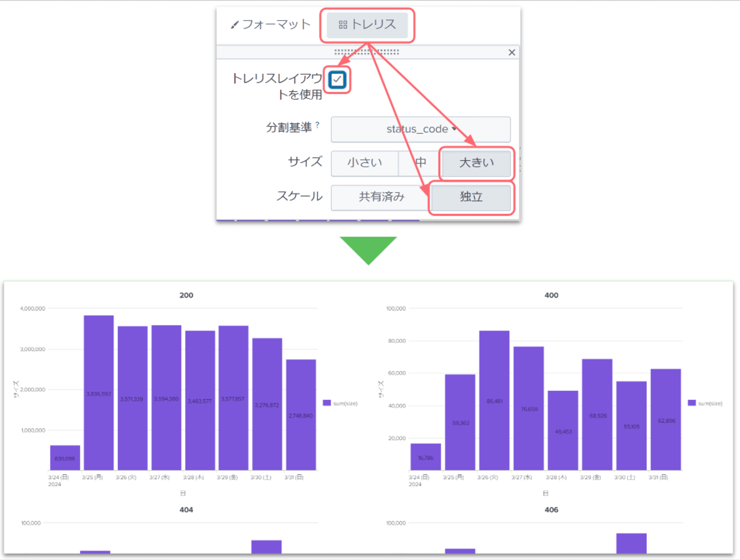Click the chart title 406
Image resolution: width=740 pixels, height=560 pixels.
coord(551,510)
